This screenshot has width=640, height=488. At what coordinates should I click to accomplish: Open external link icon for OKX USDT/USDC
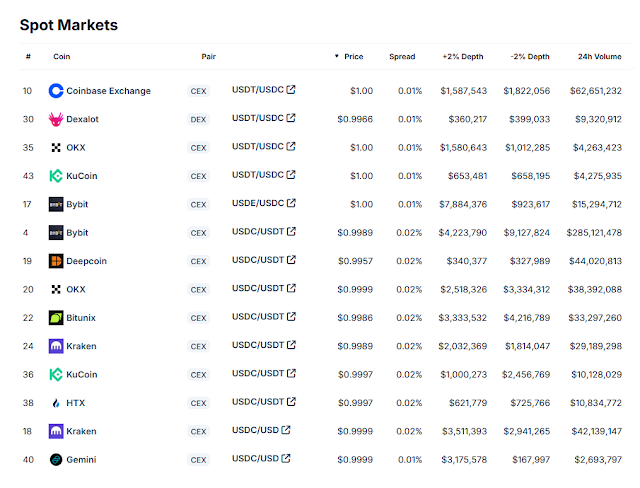(x=291, y=146)
